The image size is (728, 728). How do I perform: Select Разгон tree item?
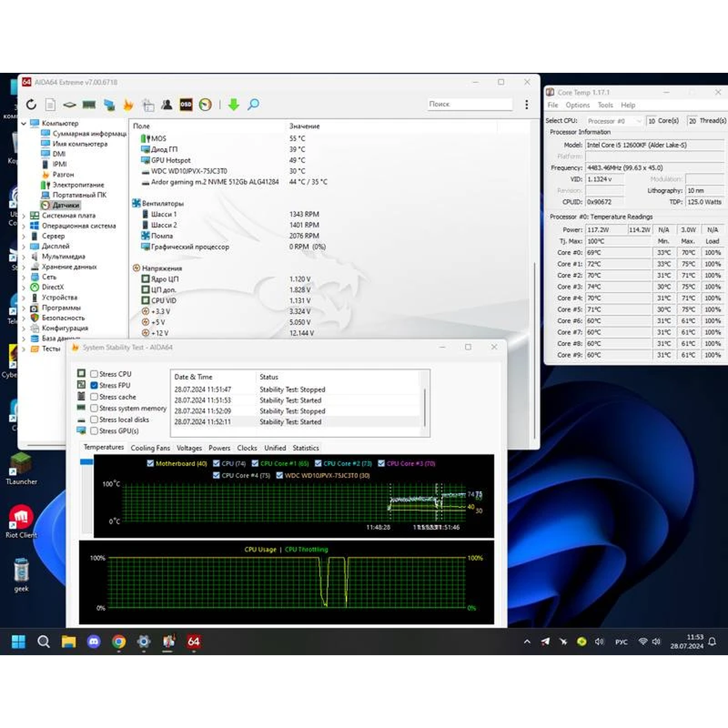pyautogui.click(x=63, y=174)
